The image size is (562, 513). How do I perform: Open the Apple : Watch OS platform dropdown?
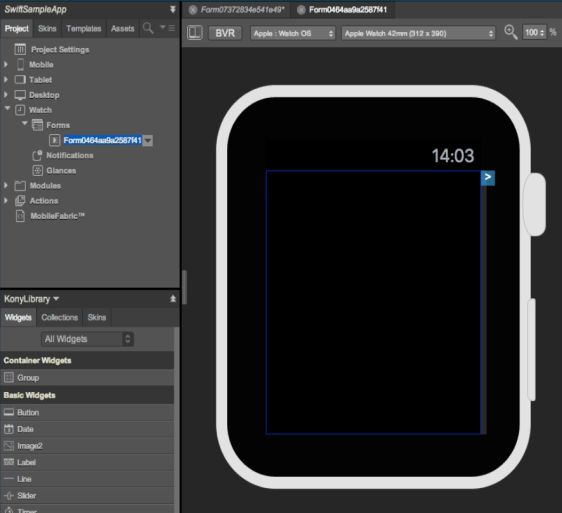coord(292,33)
